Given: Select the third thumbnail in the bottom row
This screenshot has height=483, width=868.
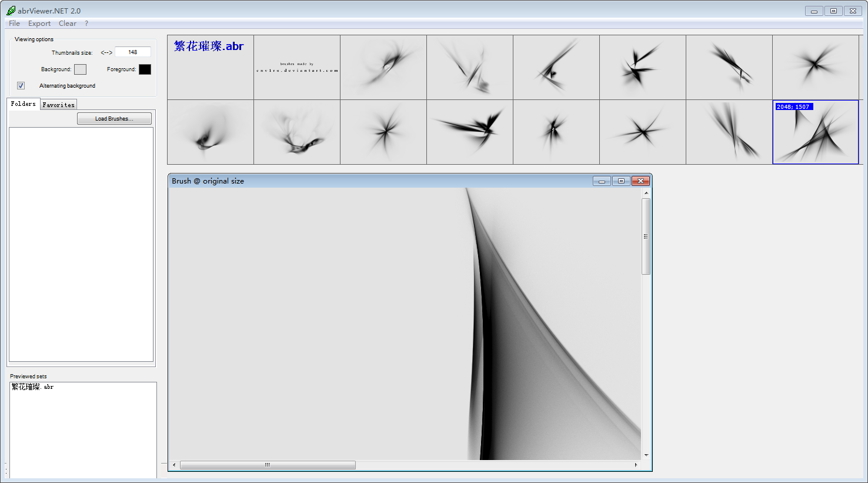Looking at the screenshot, I should click(383, 132).
